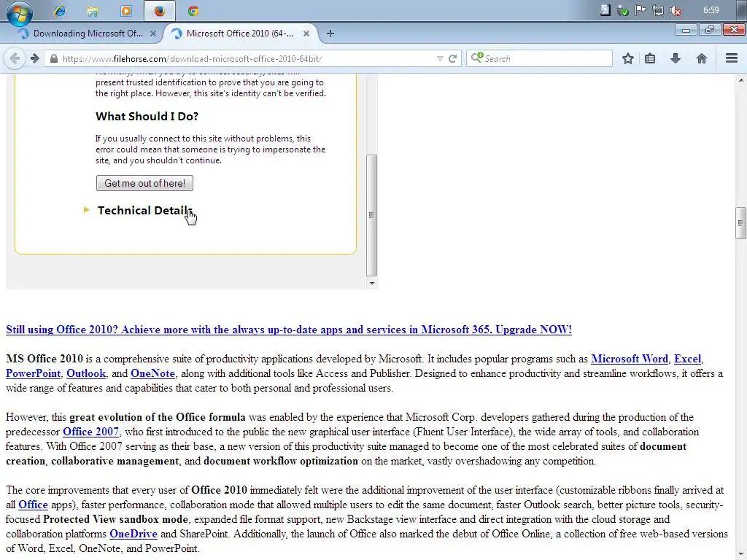
Task: Open Windows Media Player taskbar icon
Action: tap(126, 11)
